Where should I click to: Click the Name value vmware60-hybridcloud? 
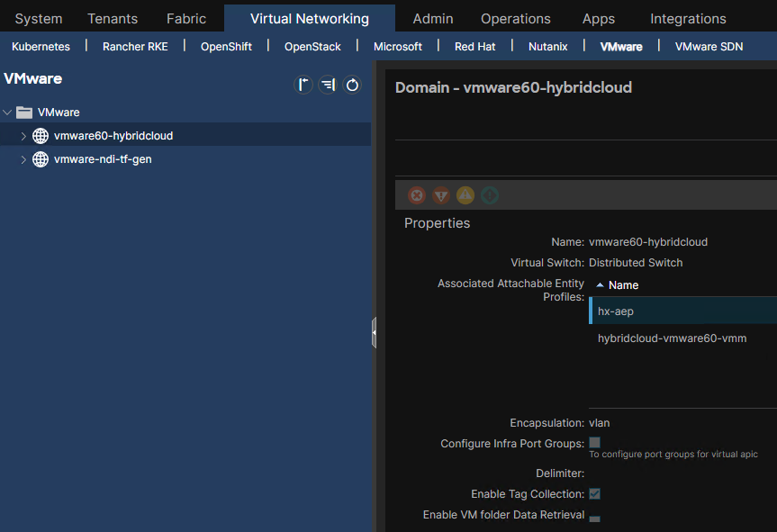[648, 242]
